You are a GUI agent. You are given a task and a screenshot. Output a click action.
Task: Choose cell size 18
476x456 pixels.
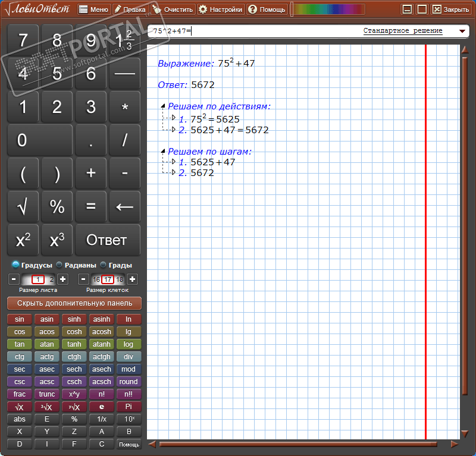coord(120,279)
